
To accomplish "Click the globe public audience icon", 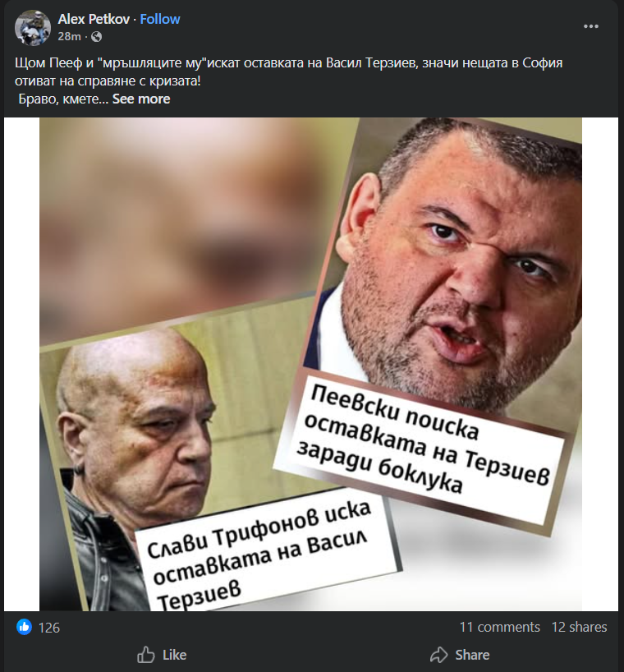I will [x=97, y=37].
